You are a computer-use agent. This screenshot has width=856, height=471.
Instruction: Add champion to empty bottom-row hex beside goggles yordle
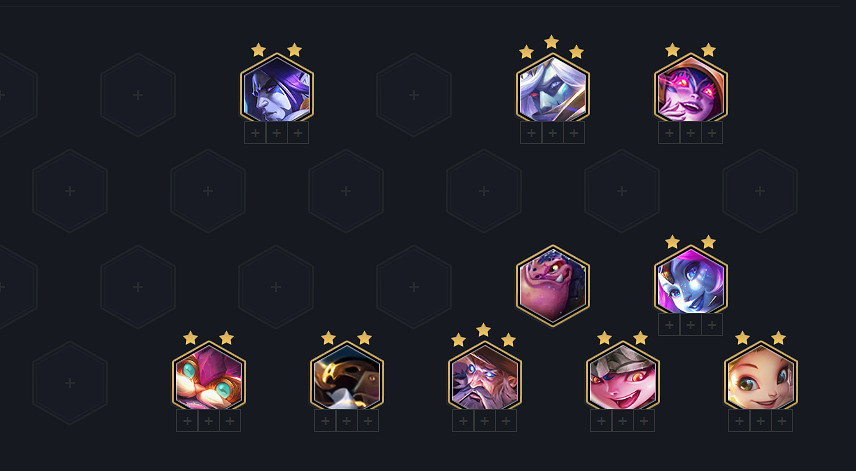point(70,383)
